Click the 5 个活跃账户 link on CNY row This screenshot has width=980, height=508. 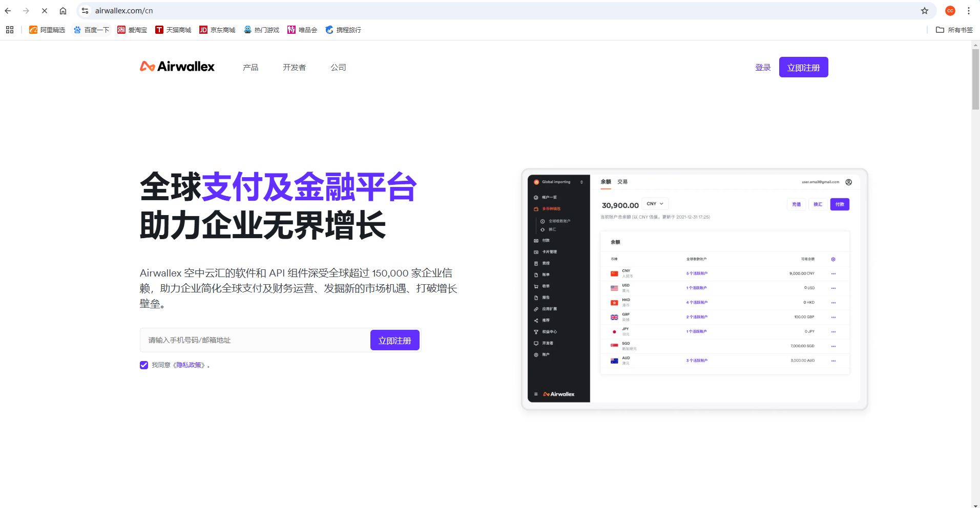click(697, 273)
